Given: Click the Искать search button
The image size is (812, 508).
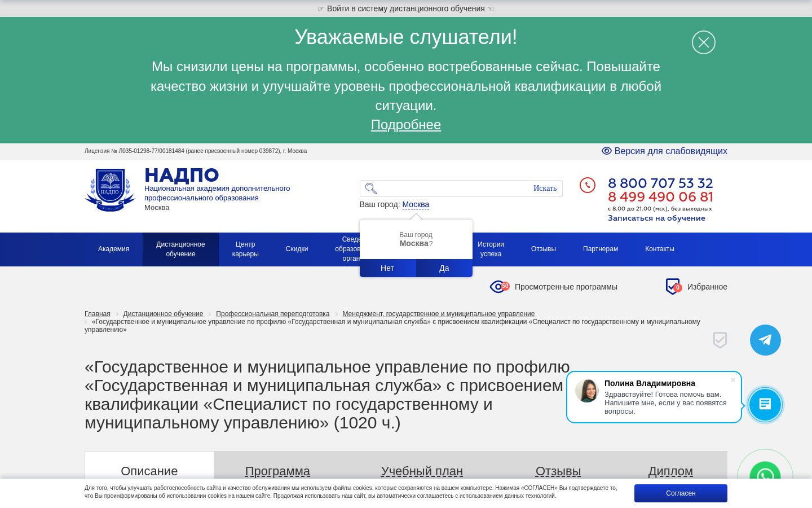Looking at the screenshot, I should pyautogui.click(x=545, y=189).
